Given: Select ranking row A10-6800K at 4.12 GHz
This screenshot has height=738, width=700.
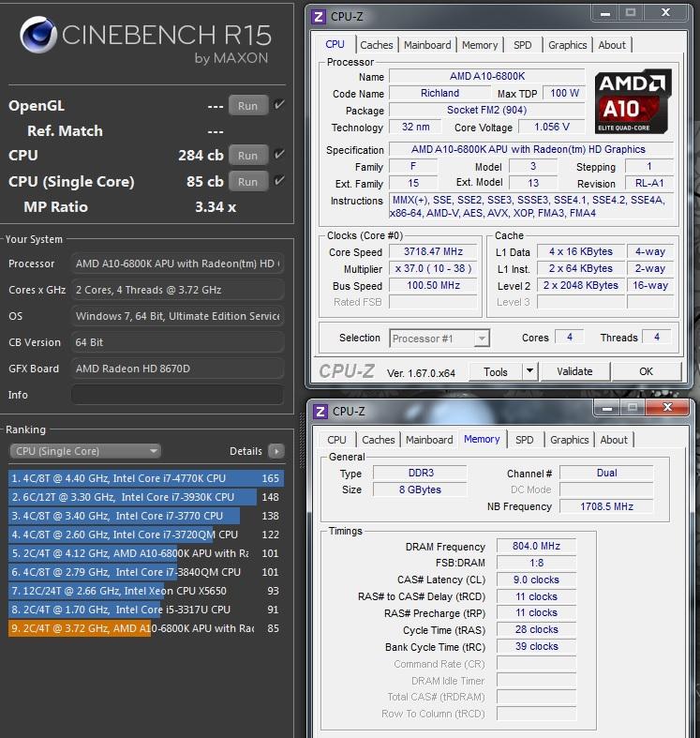Looking at the screenshot, I should click(146, 553).
